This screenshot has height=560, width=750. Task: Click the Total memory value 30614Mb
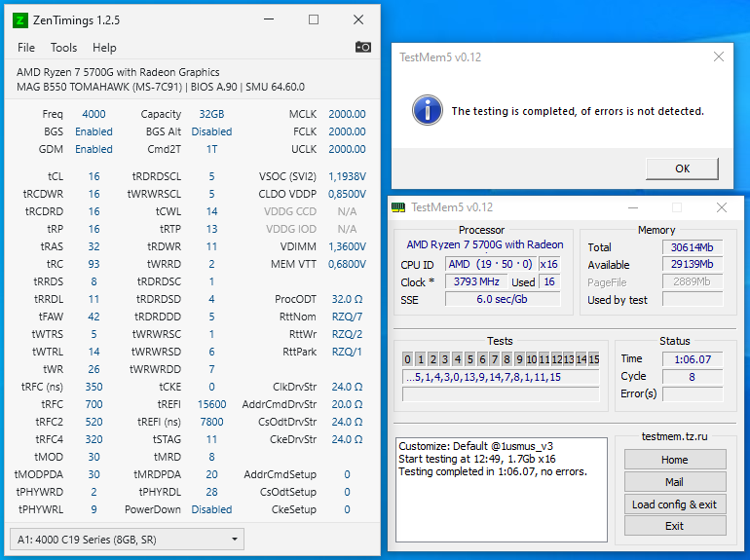[x=693, y=247]
